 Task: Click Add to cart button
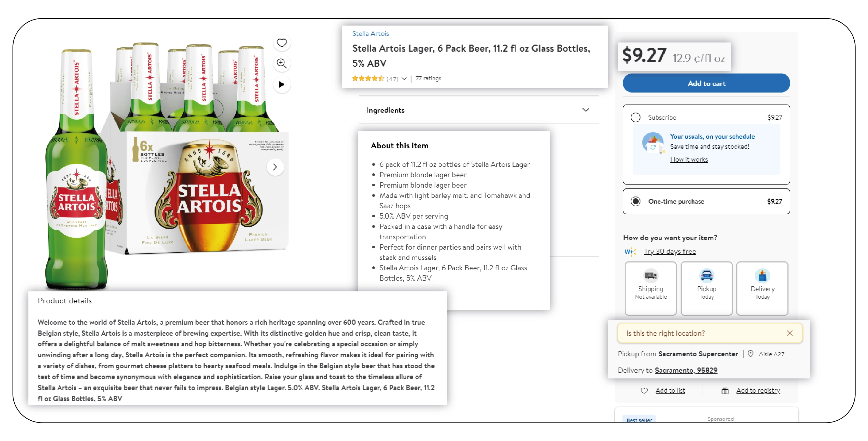[x=705, y=83]
